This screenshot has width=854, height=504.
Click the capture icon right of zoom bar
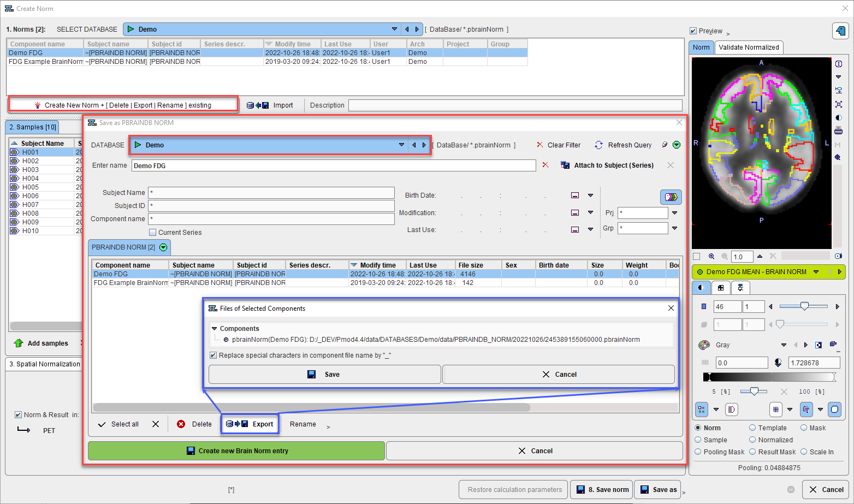point(838,256)
